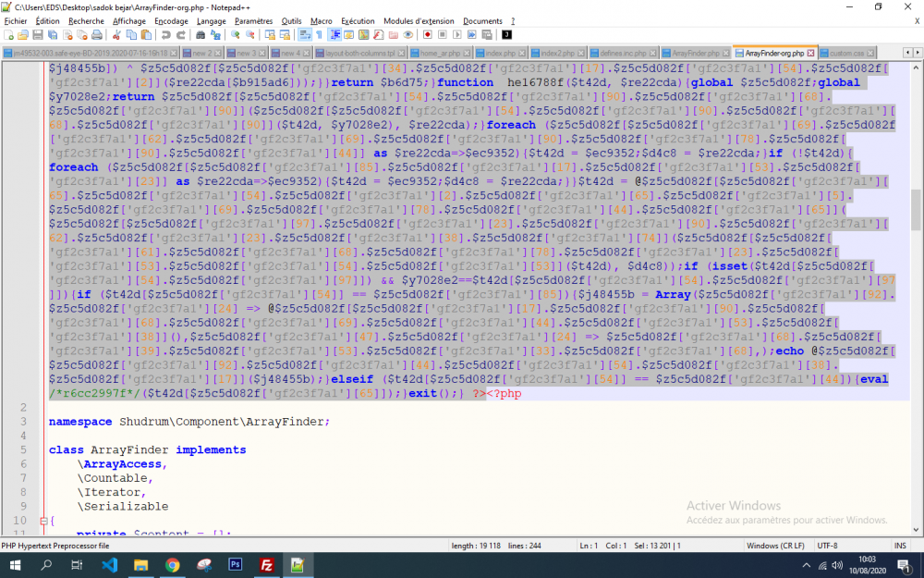The width and height of the screenshot is (924, 578).
Task: Click the Save All toolbar icon
Action: coord(52,35)
